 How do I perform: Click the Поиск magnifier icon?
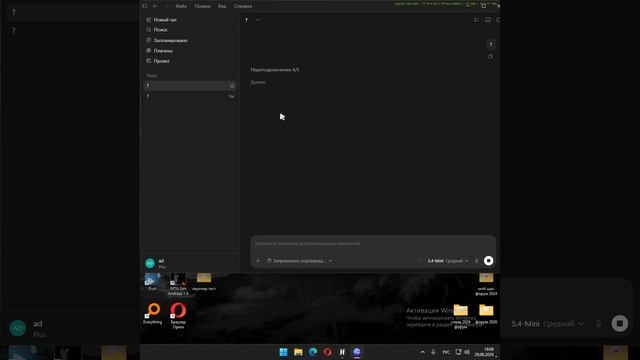[x=149, y=30]
